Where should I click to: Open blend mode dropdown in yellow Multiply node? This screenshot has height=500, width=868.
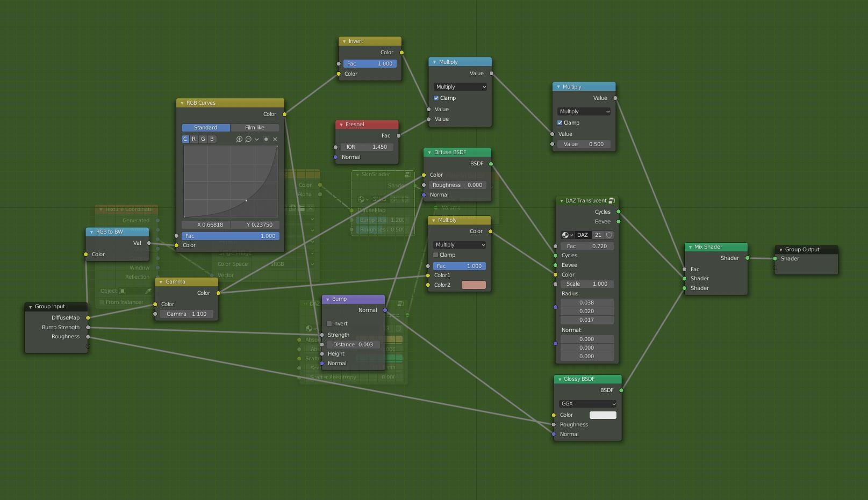click(x=460, y=245)
